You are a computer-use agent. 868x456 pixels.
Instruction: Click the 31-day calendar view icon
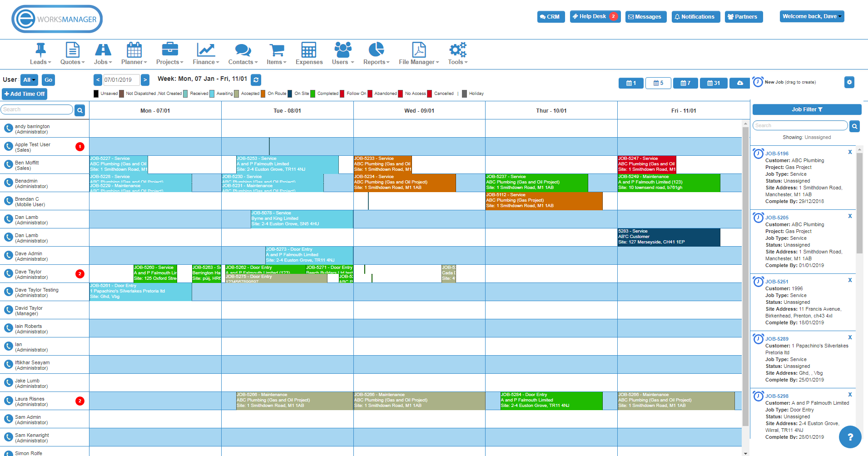point(713,83)
